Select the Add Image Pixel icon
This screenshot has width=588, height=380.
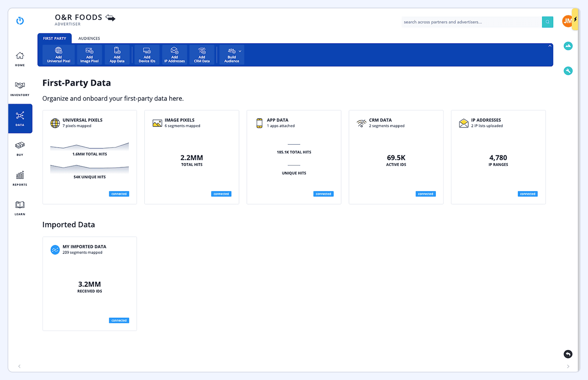(x=89, y=54)
